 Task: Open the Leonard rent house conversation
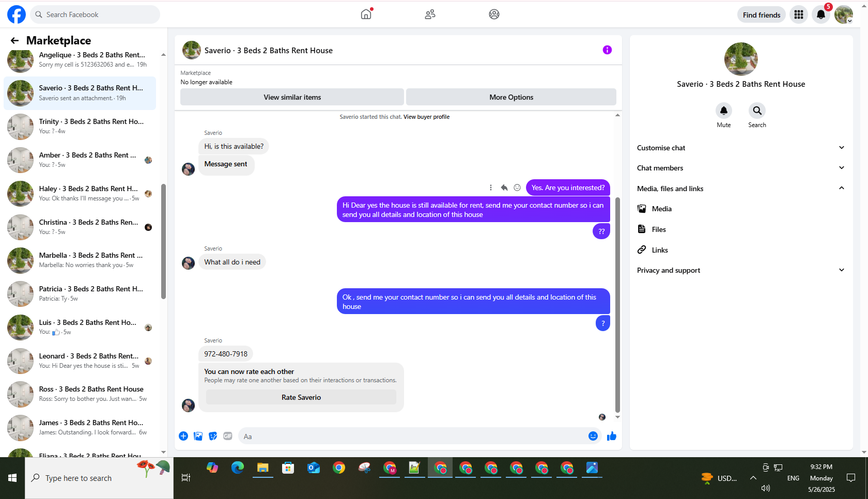point(80,361)
